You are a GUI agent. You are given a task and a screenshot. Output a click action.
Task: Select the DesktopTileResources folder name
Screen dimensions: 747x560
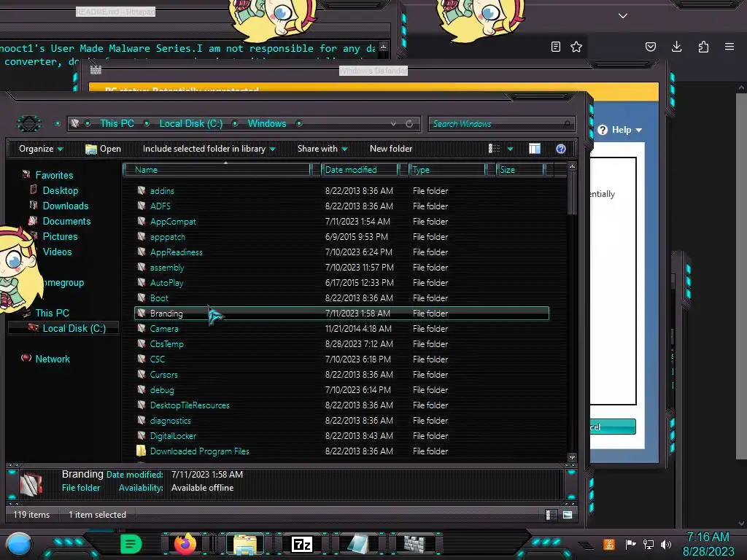pos(190,405)
